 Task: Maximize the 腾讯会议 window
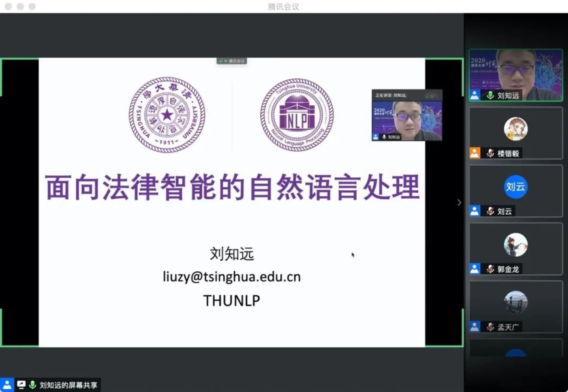coord(32,6)
